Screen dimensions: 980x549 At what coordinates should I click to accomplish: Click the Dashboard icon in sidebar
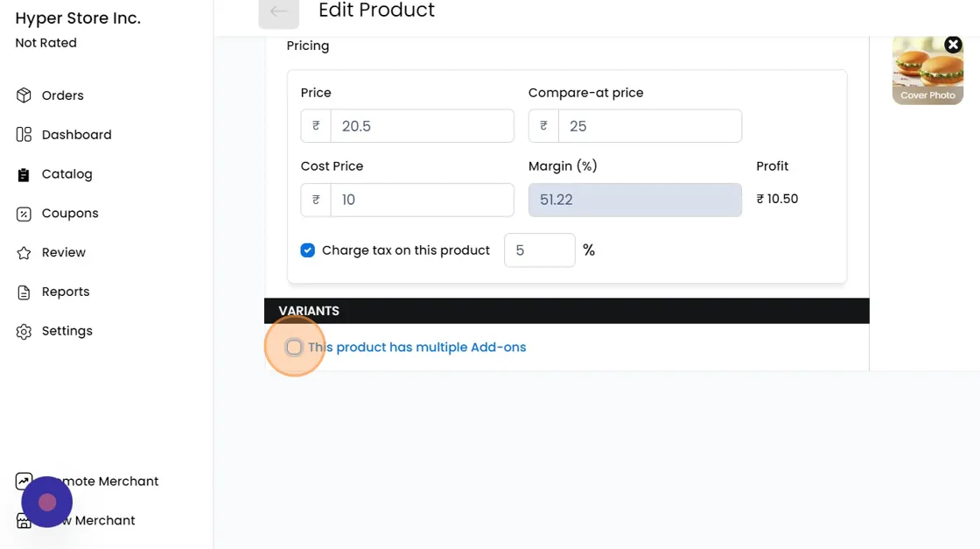tap(24, 135)
